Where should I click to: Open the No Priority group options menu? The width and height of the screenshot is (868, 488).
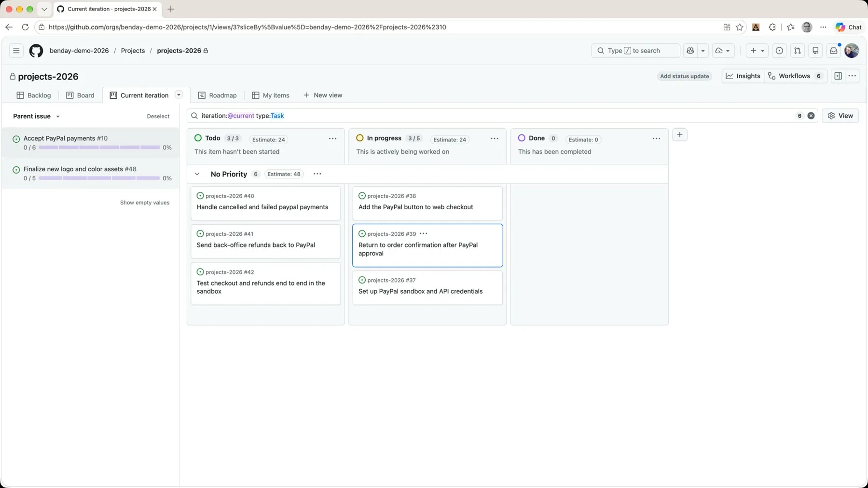tap(317, 174)
